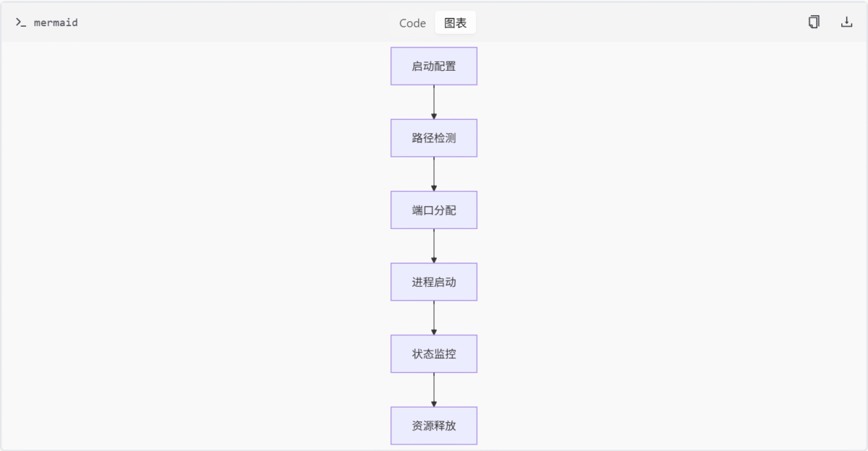Click the connector between 路径检测 and 端口分配

[434, 173]
